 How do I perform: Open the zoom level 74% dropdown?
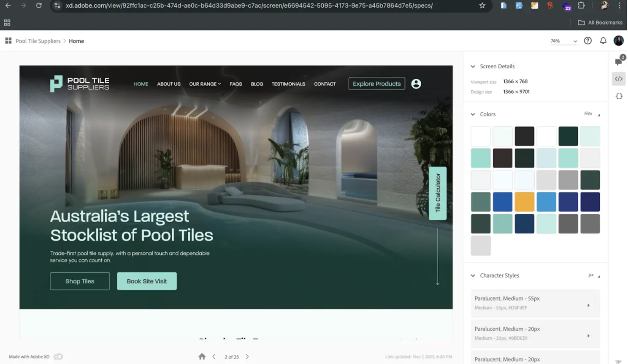coord(563,41)
